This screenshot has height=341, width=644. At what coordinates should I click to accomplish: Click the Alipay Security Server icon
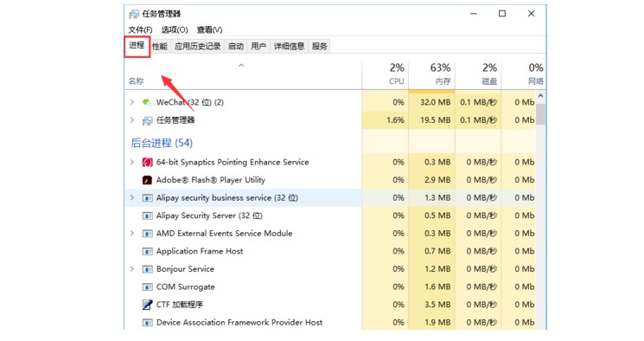[147, 216]
